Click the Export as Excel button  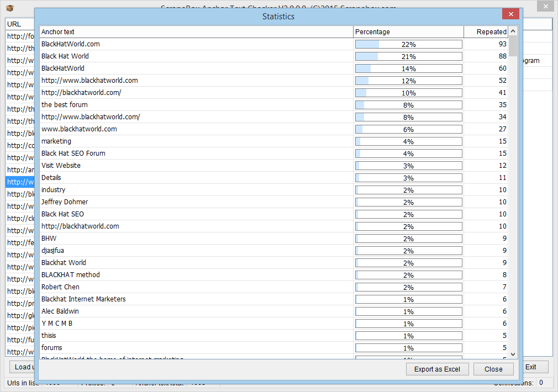point(437,369)
